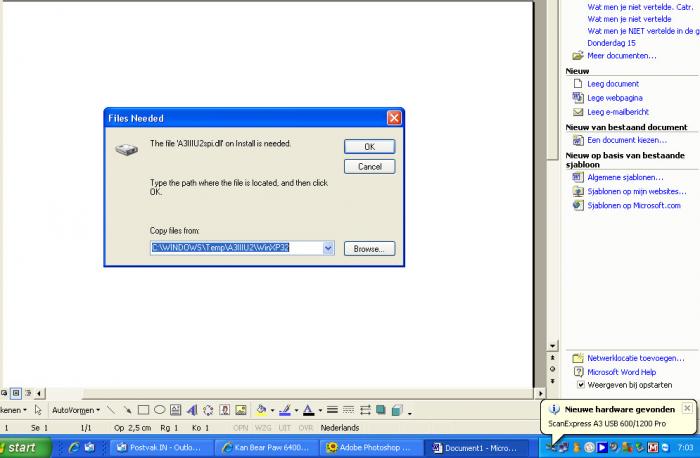Select the Rectangle shape tool
The height and width of the screenshot is (458, 700).
(143, 410)
